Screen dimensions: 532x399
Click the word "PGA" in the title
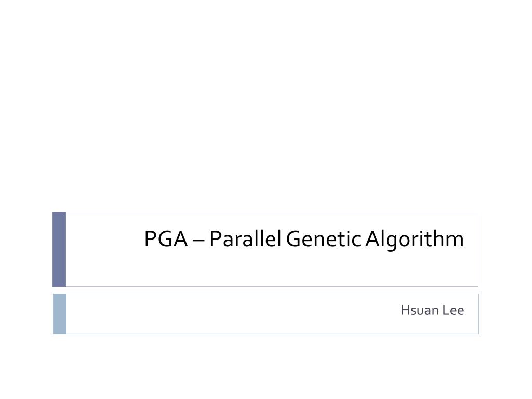(166, 239)
